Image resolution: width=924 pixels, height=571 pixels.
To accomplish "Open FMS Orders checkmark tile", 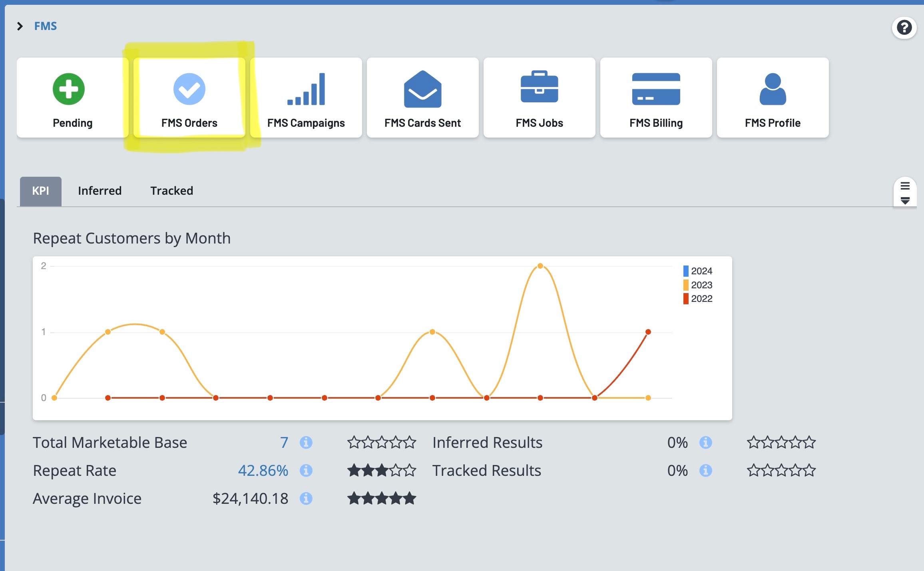I will (x=189, y=89).
